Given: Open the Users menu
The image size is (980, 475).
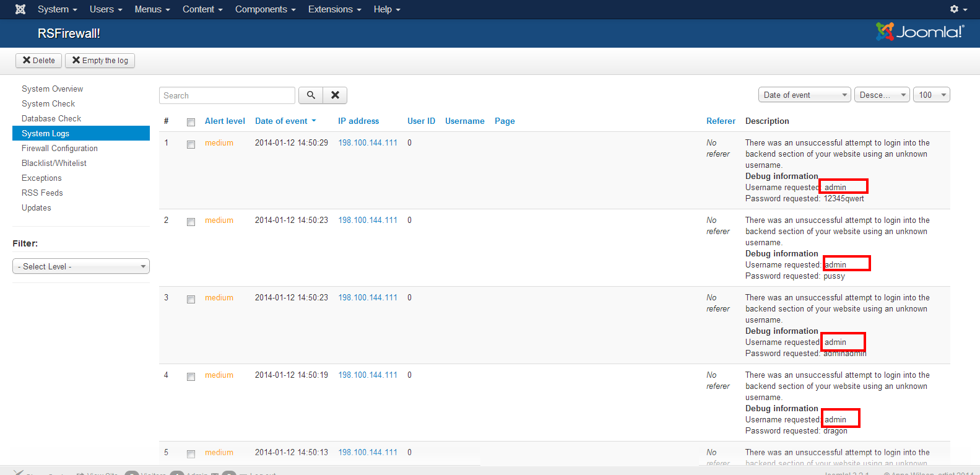Looking at the screenshot, I should (106, 9).
